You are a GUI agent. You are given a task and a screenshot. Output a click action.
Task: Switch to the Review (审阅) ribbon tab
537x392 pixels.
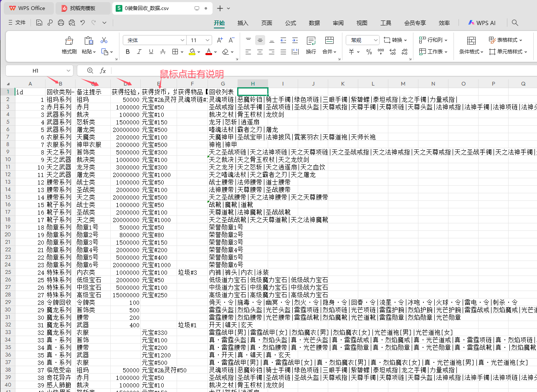pos(338,23)
